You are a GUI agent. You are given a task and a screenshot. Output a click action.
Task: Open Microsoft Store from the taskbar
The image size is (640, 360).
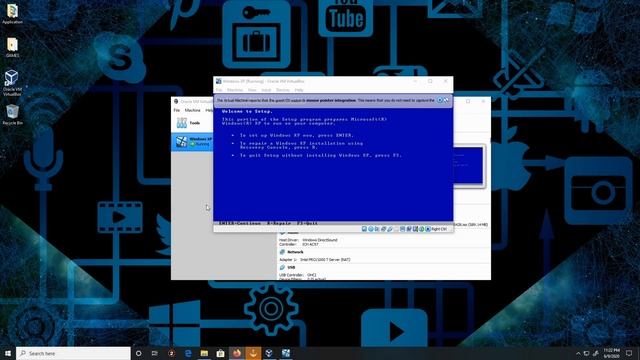tap(220, 353)
